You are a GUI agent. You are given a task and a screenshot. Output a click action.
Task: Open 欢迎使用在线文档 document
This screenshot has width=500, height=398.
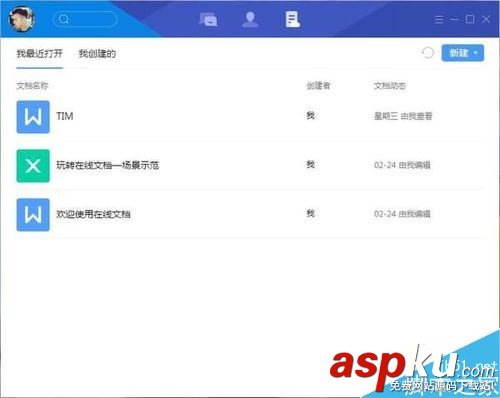tap(93, 214)
